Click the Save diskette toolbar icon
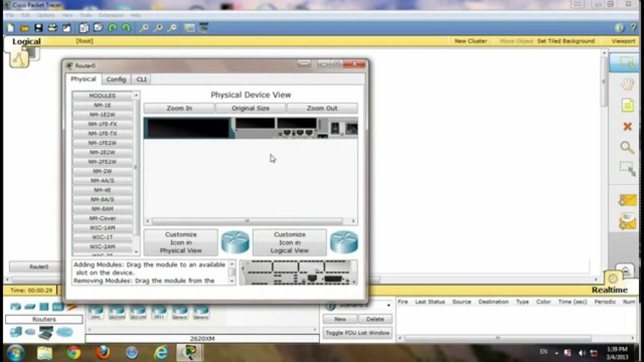Screen dimensions: 644x362 (38, 28)
